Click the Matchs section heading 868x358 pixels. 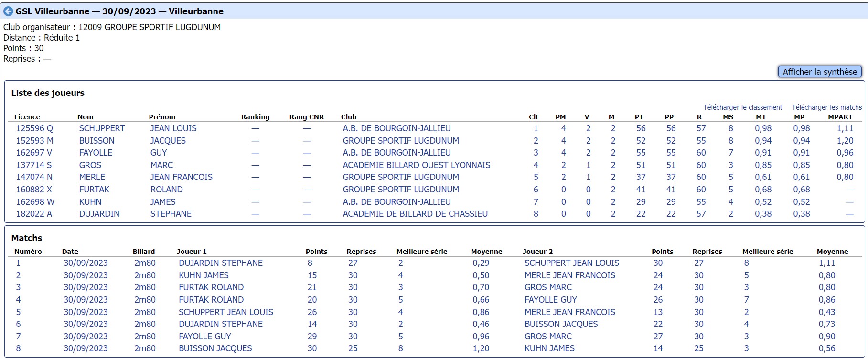point(27,238)
